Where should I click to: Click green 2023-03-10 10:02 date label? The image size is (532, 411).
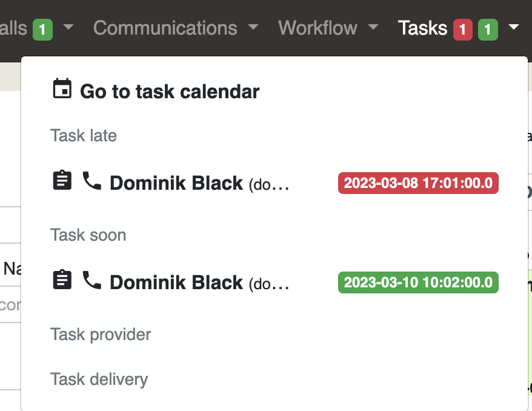(x=418, y=282)
